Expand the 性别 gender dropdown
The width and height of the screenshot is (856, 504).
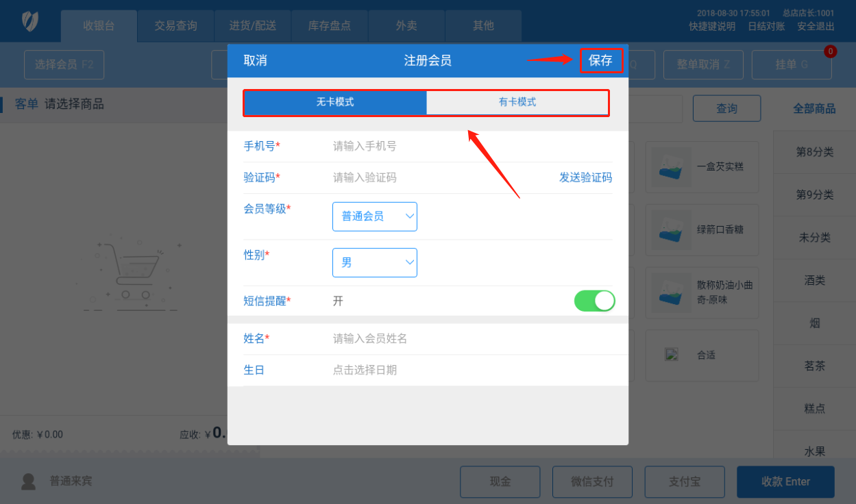pos(374,262)
